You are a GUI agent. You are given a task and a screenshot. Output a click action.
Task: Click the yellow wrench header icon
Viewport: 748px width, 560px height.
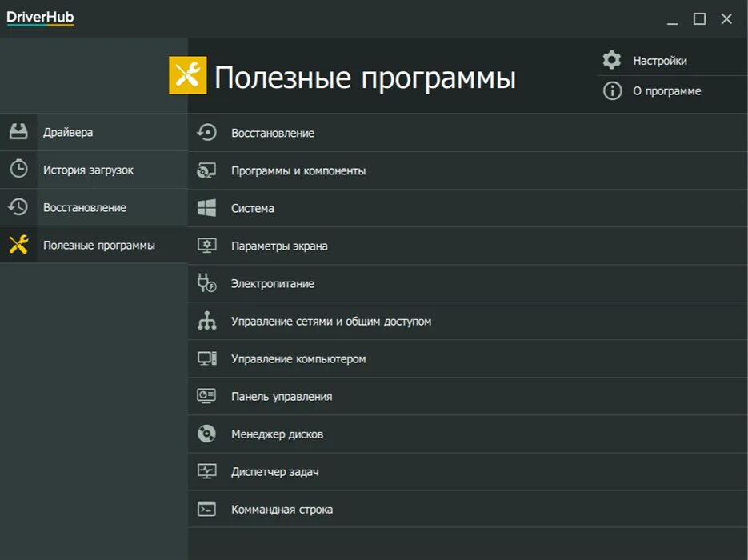pos(186,76)
